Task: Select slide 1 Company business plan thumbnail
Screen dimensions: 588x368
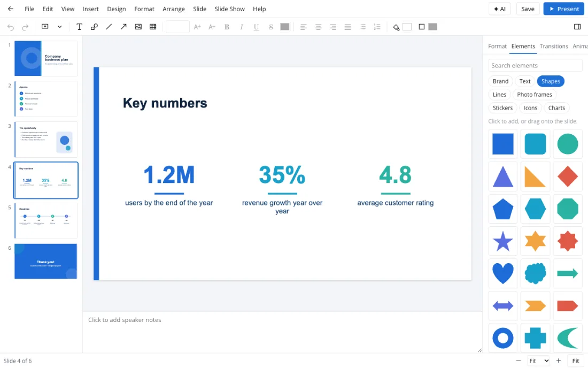Action: tap(46, 58)
